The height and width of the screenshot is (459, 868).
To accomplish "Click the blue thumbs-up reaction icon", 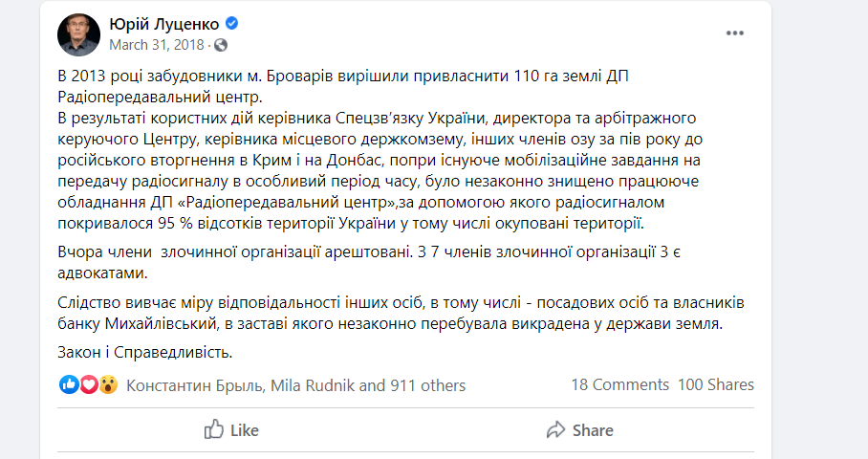I will point(69,385).
